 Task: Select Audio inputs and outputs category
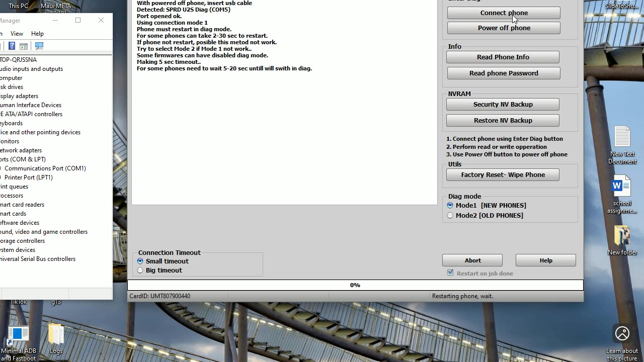(31, 69)
